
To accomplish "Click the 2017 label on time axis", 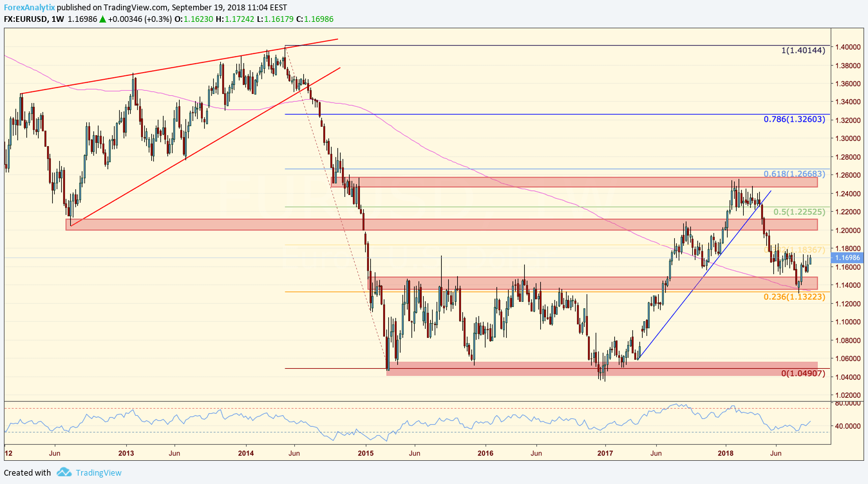I will click(x=605, y=452).
